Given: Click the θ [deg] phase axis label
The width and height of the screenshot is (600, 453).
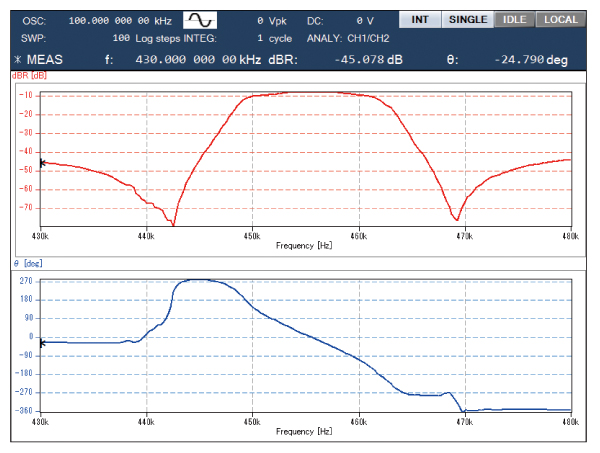Looking at the screenshot, I should pos(27,262).
